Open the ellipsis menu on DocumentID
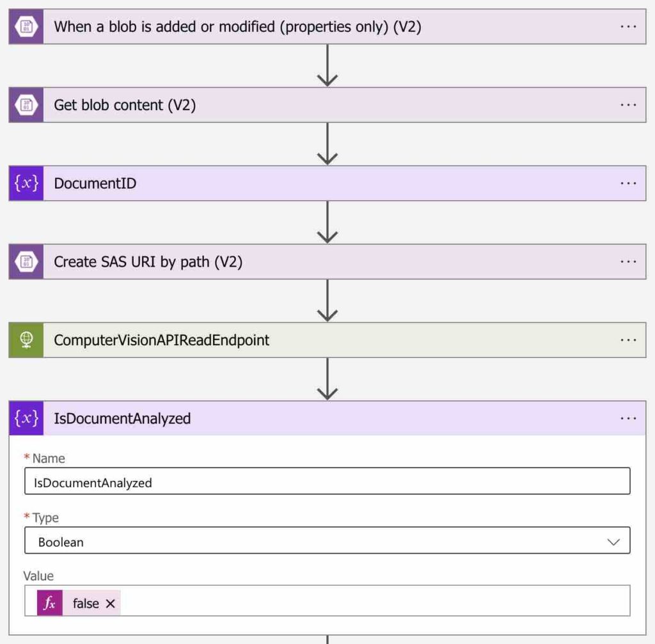 point(629,184)
